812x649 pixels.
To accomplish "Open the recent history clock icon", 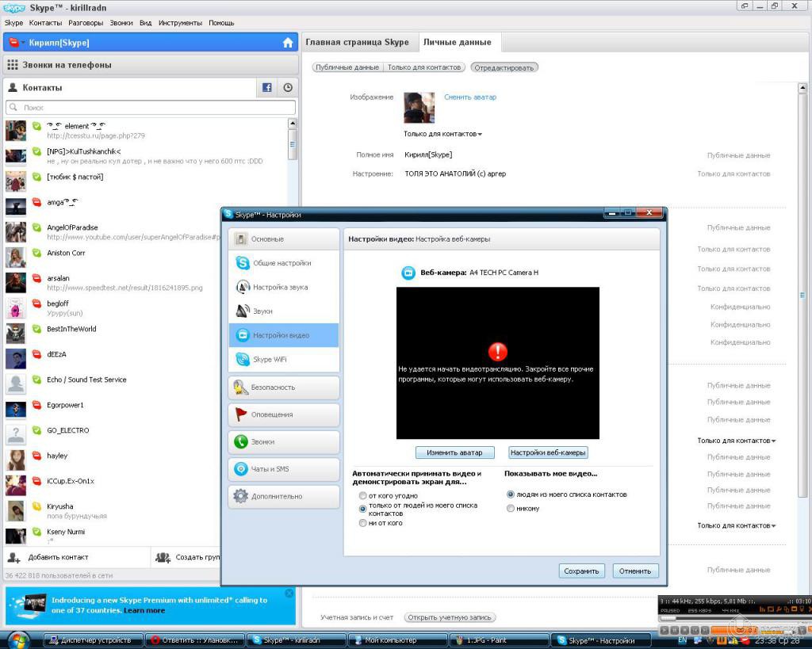I will click(x=287, y=88).
